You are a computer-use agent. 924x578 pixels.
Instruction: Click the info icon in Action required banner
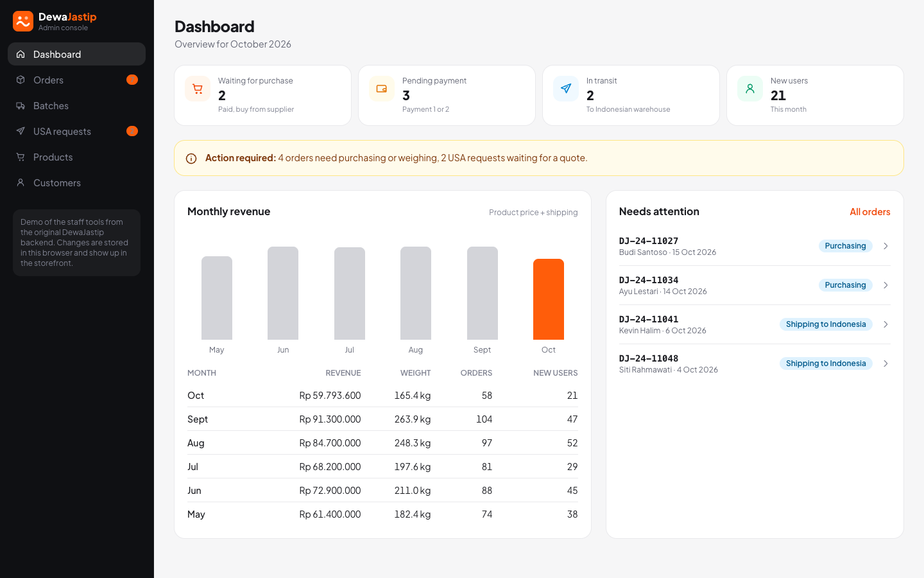coord(191,159)
